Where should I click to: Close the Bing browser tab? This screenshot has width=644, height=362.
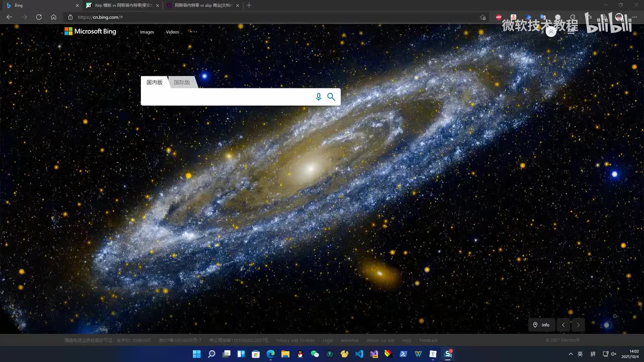pos(77,6)
